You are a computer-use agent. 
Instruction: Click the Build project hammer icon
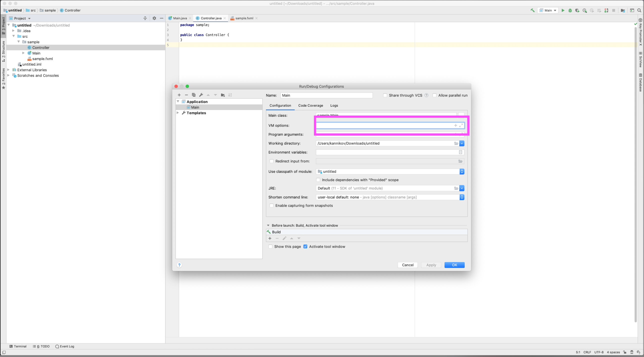point(533,10)
